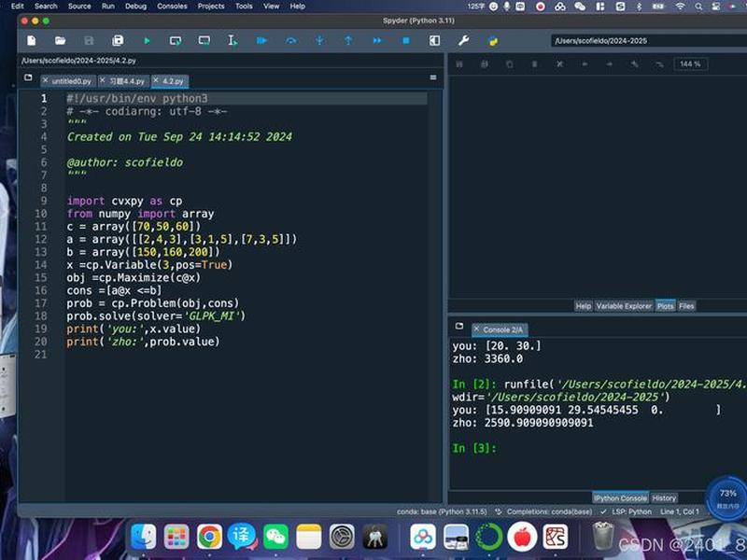The height and width of the screenshot is (560, 747).
Task: Switch to the untitled0.py tab
Action: pyautogui.click(x=72, y=81)
